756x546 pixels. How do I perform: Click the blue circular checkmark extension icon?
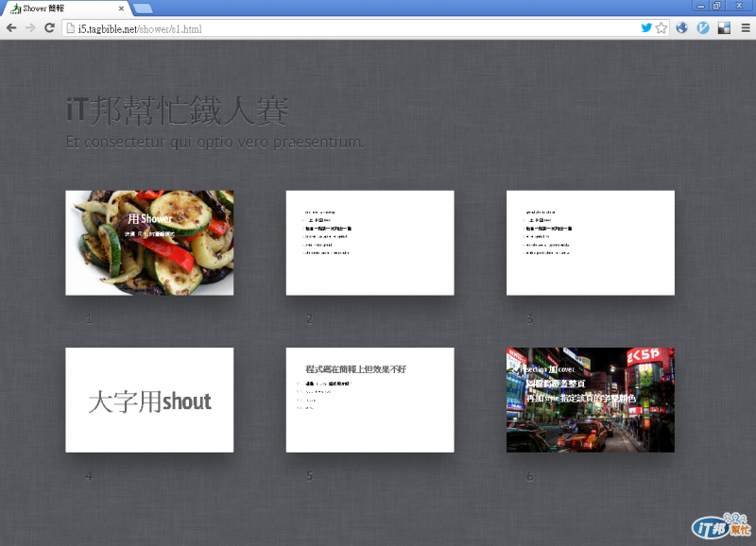tap(703, 28)
